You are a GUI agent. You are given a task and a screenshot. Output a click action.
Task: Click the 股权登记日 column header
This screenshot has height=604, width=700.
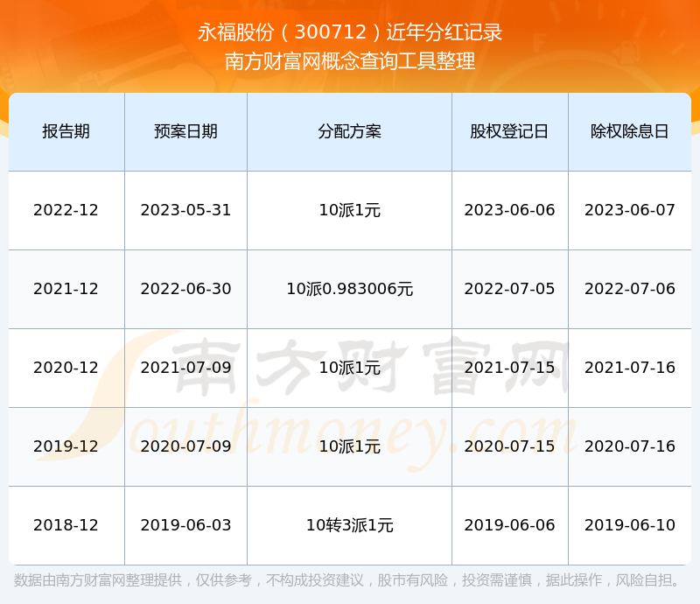tap(509, 131)
